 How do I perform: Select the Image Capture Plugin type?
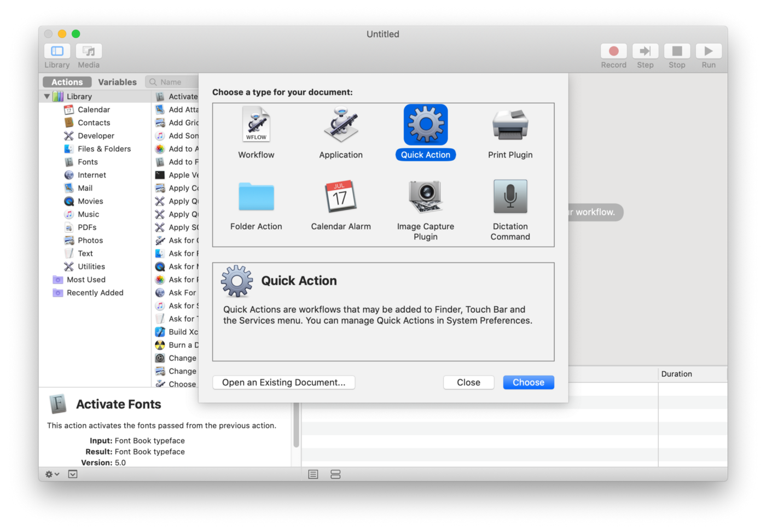(426, 210)
